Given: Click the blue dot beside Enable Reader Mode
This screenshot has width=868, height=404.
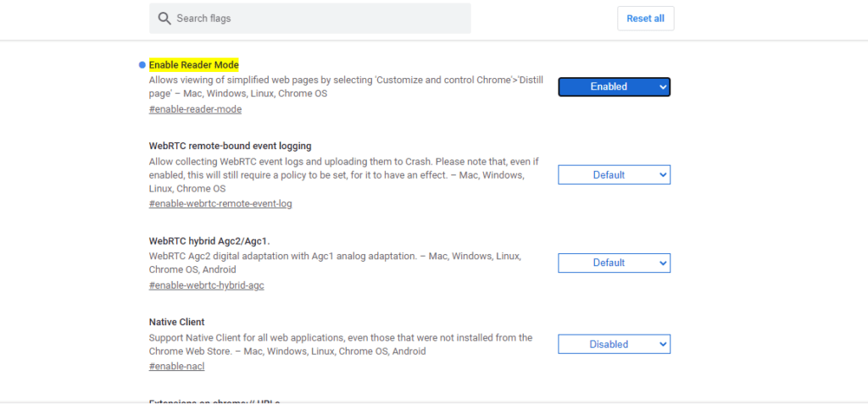Looking at the screenshot, I should tap(142, 65).
